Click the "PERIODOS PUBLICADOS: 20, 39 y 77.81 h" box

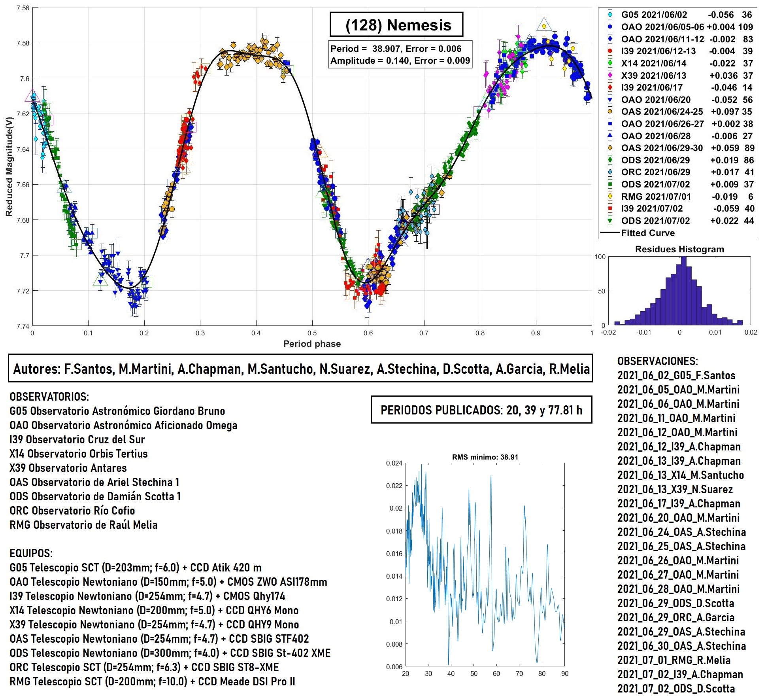[481, 410]
